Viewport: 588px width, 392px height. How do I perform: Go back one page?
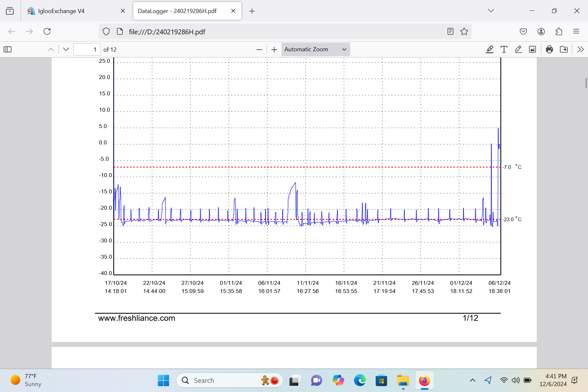tap(12, 31)
